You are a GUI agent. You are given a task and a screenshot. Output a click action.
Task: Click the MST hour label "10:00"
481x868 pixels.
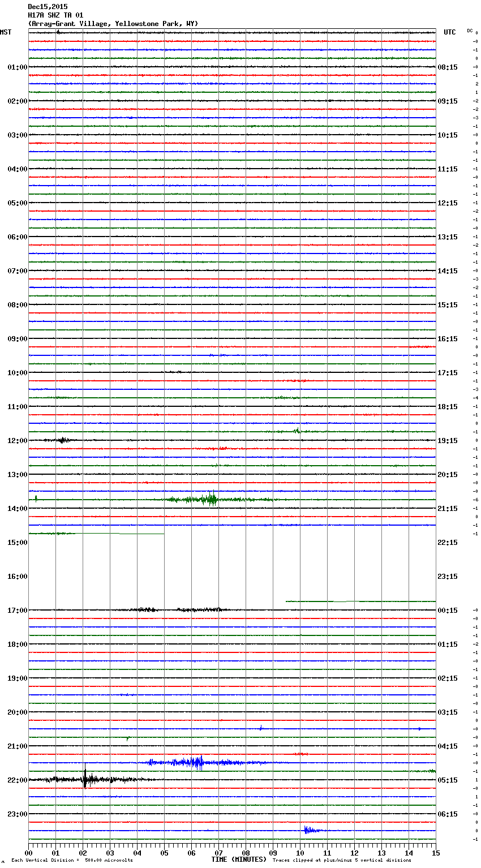18,373
